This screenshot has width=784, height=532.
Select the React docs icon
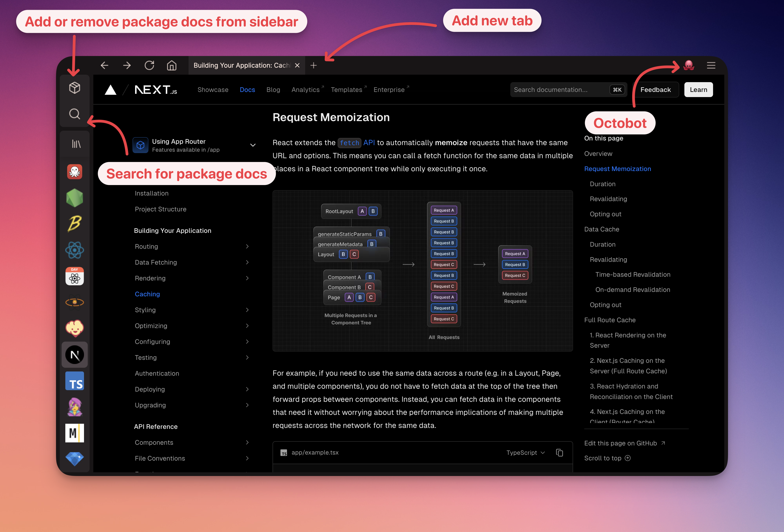click(75, 250)
